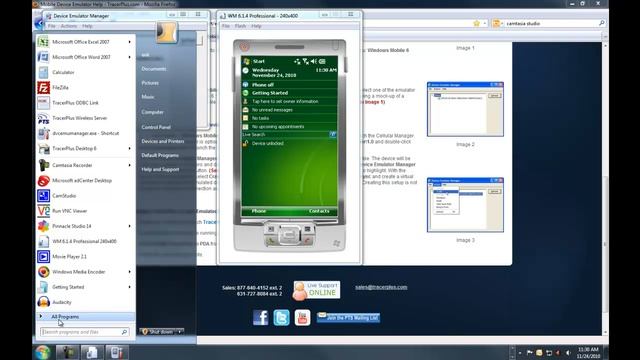Launch Audacity icon

(x=43, y=302)
